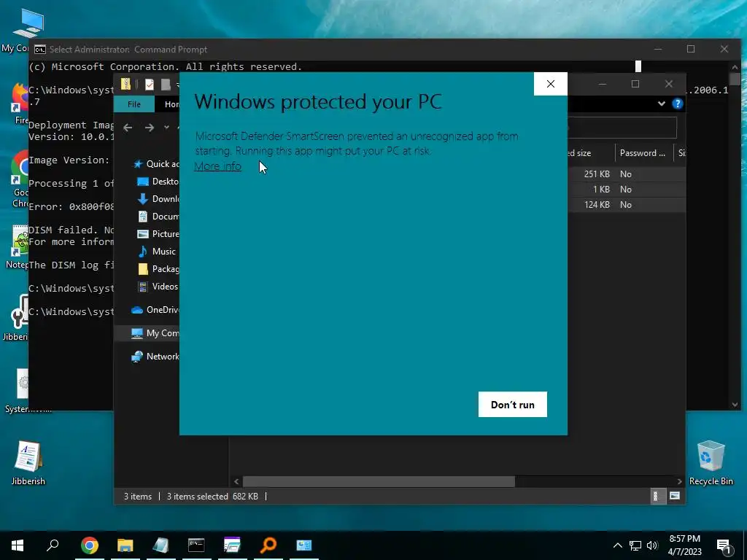Sort by the Password column header
Screen dimensions: 747x560
point(644,153)
